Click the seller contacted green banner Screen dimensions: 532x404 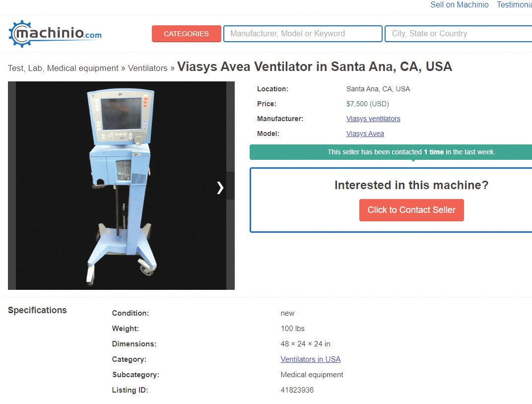[x=391, y=152]
